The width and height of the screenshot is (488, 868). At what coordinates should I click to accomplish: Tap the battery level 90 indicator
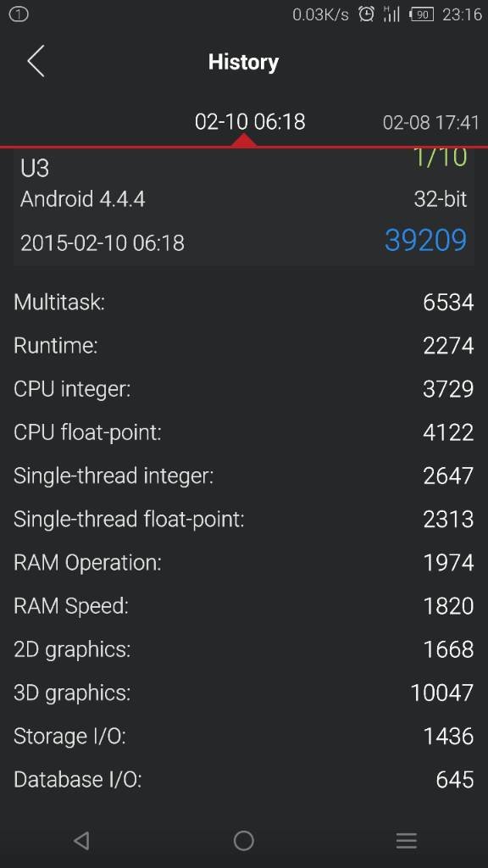[x=422, y=14]
